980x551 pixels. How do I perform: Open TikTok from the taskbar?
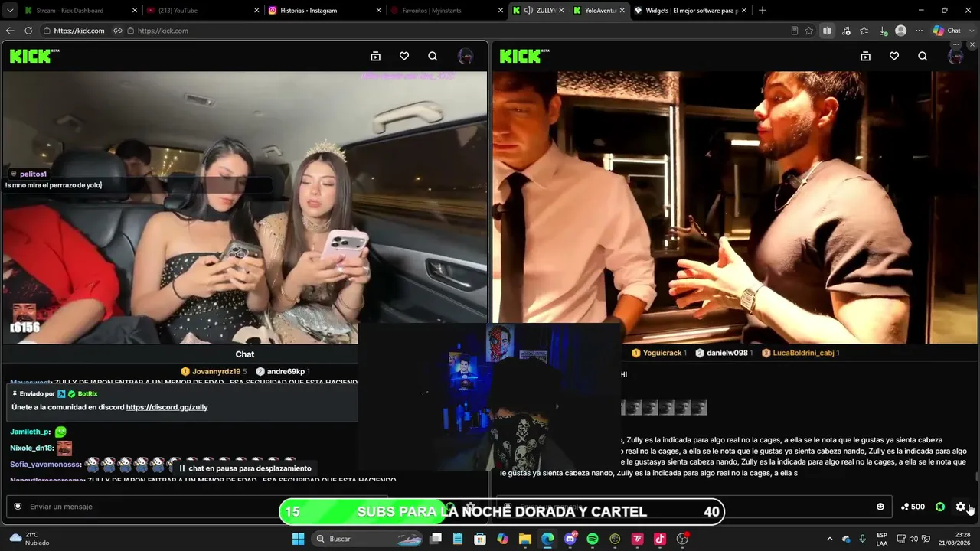coord(660,539)
